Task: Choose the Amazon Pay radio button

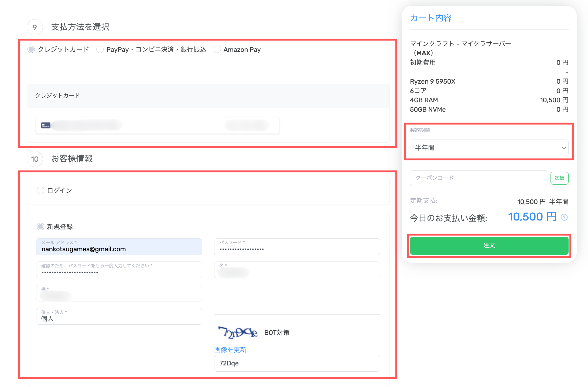Action: (x=217, y=49)
